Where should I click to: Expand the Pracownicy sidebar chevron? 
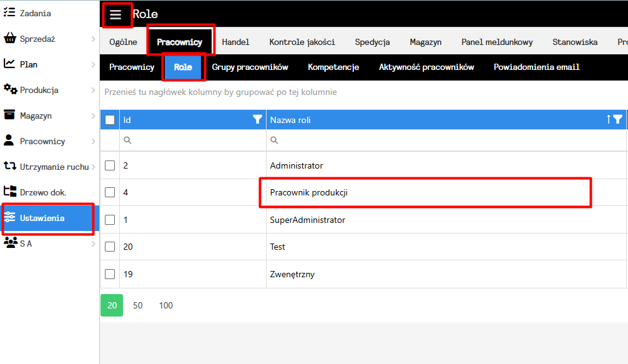point(93,141)
